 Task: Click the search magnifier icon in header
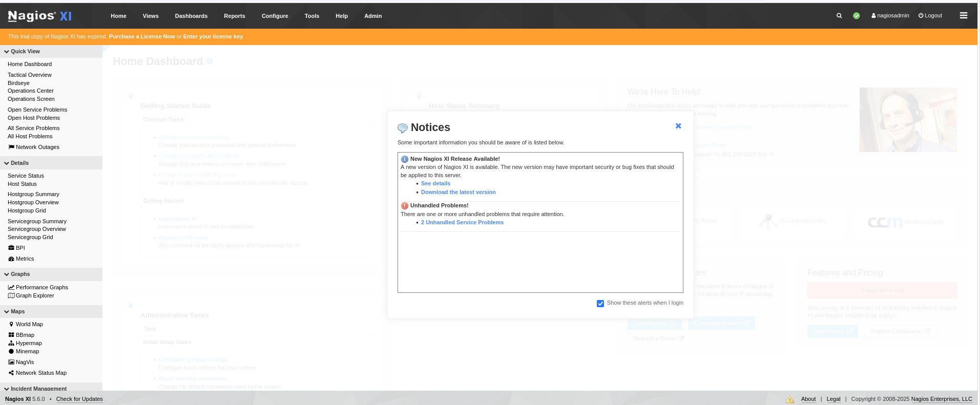(839, 16)
